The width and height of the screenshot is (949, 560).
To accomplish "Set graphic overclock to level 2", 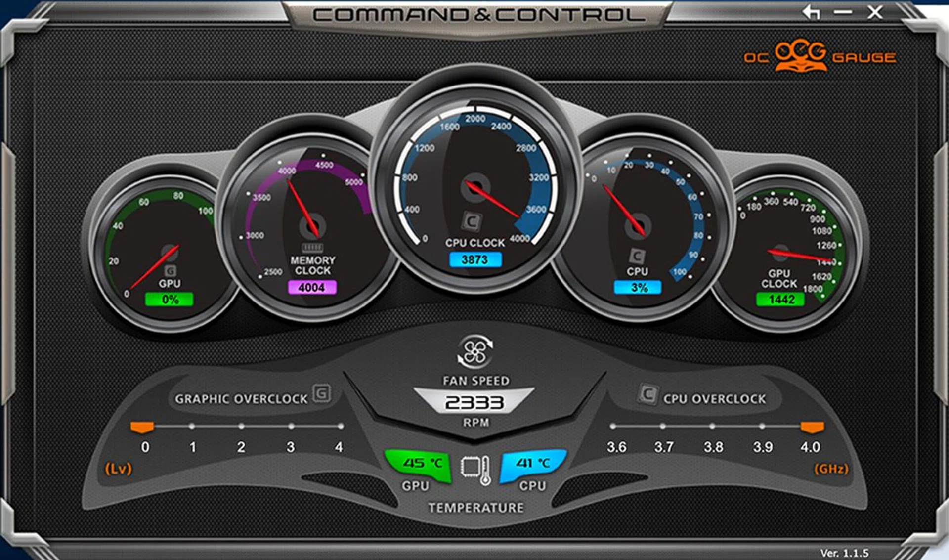I will [241, 426].
